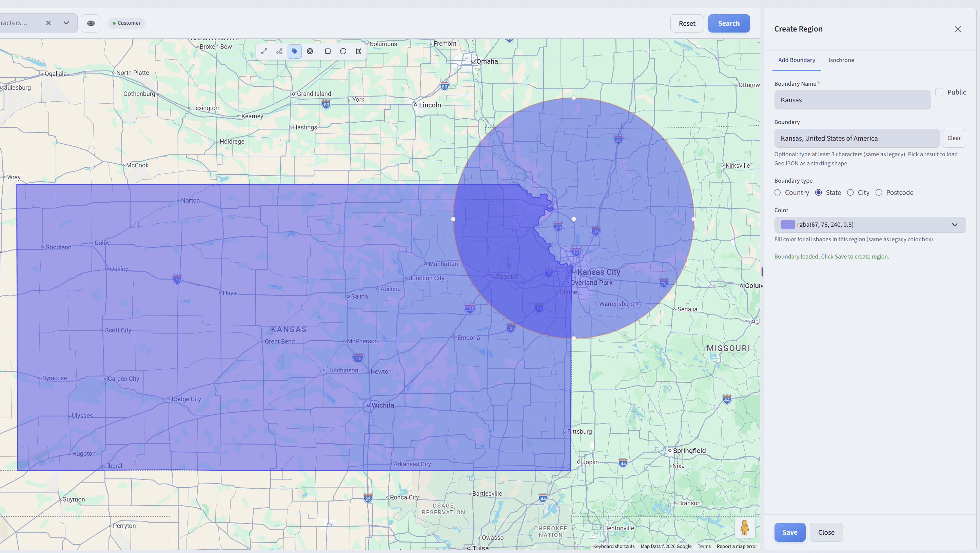The height and width of the screenshot is (553, 980).
Task: Click the Wichita city label
Action: coord(383,406)
